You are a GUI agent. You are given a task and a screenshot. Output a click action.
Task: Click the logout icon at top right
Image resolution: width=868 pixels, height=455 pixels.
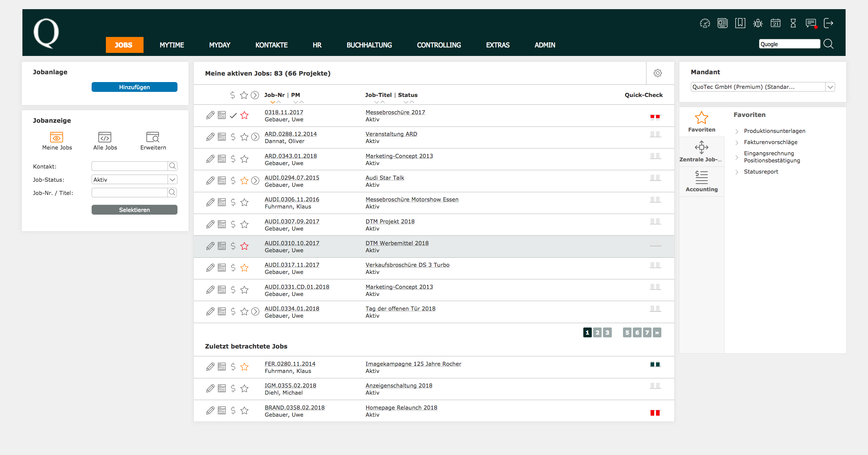828,23
